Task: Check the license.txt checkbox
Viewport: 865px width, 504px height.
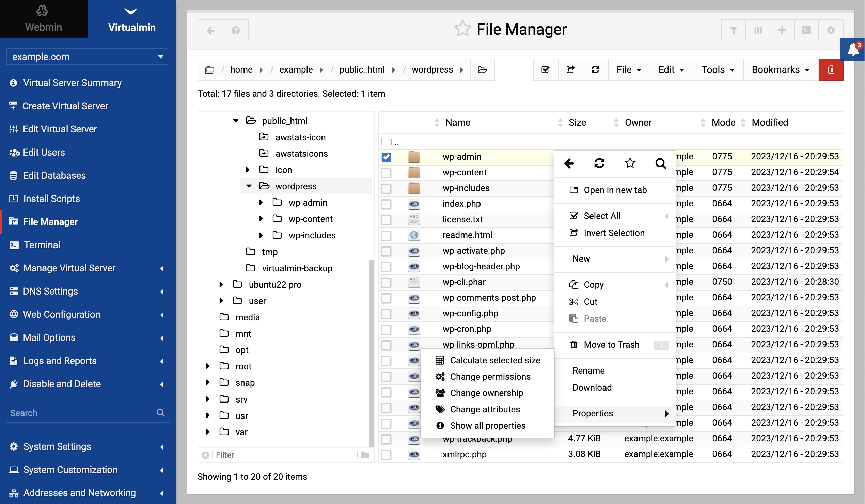Action: click(x=386, y=220)
